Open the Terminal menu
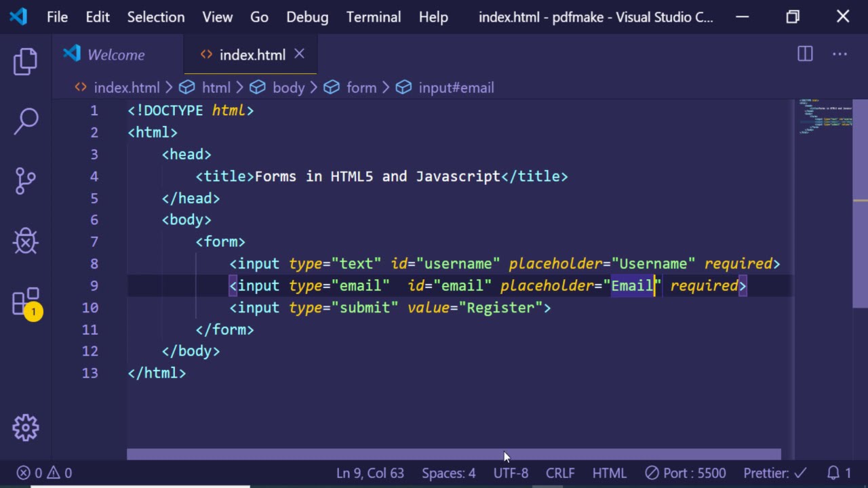The image size is (868, 488). 374,17
